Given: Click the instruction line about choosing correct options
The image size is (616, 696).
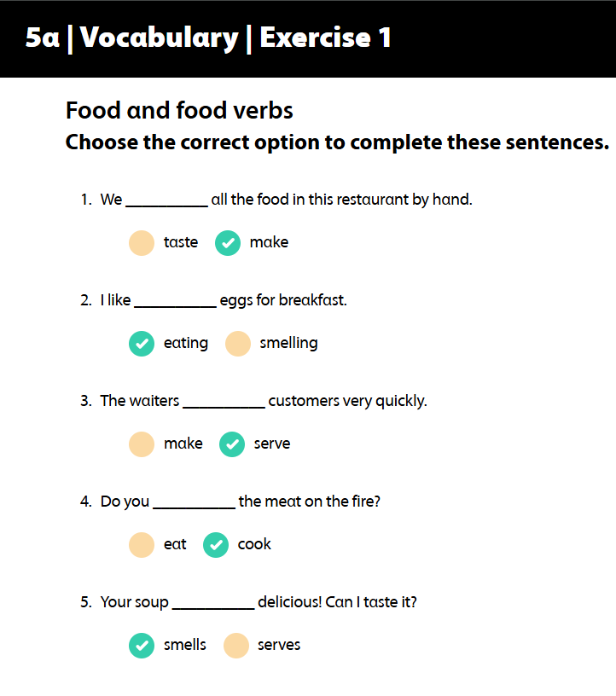Looking at the screenshot, I should click(335, 142).
